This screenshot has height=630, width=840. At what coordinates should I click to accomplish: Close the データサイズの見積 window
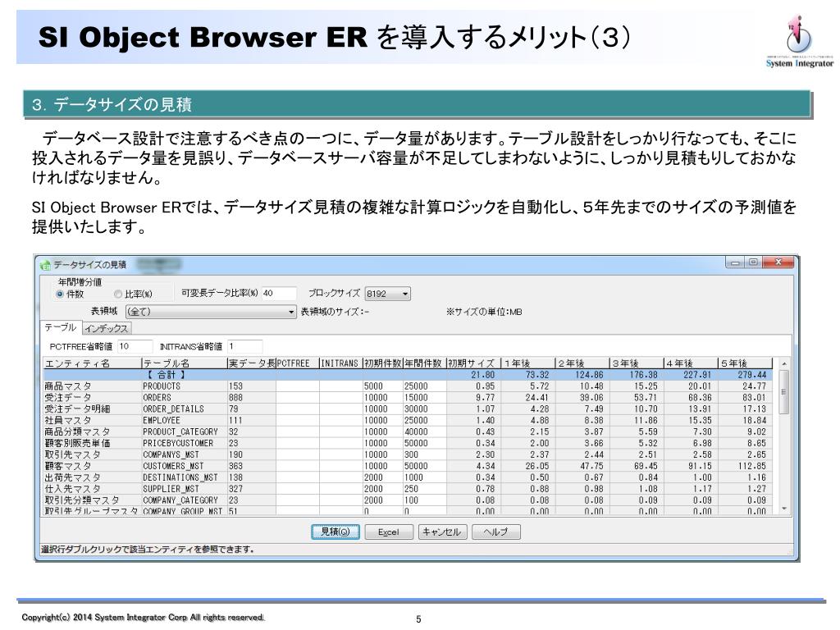[x=778, y=262]
